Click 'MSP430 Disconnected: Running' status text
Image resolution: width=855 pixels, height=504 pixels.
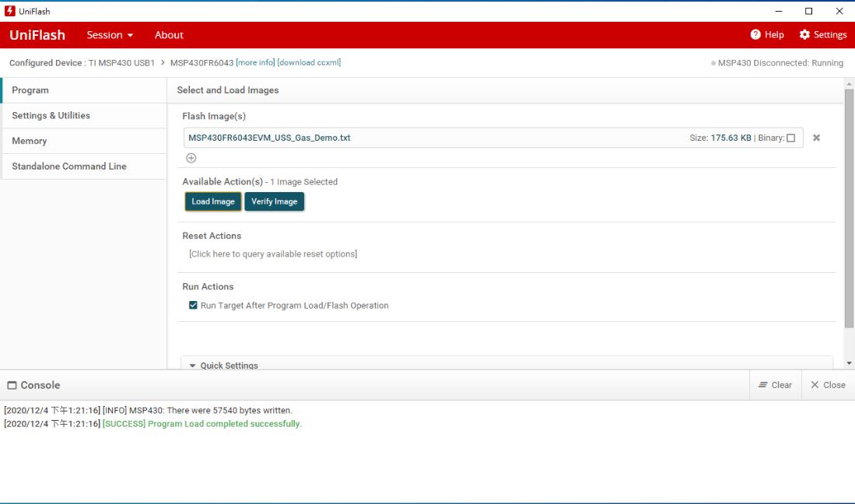pos(780,63)
